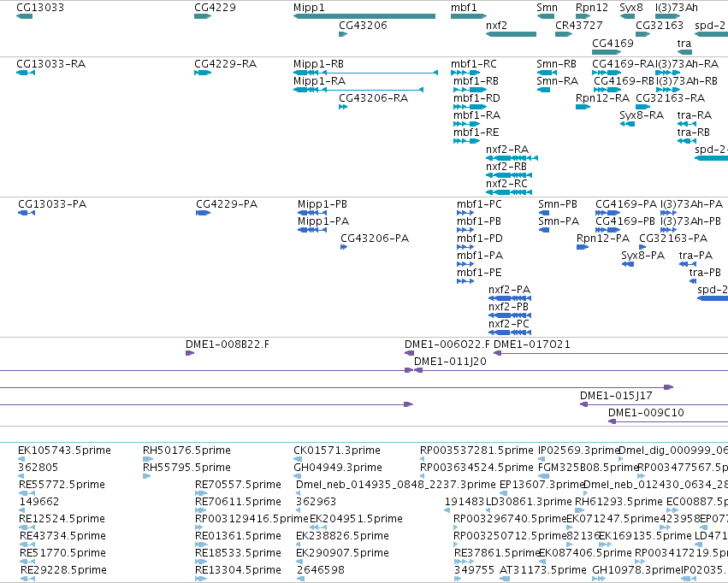Click the mbf1-RE transcript label
Screen dimensions: 728x583
(x=476, y=132)
